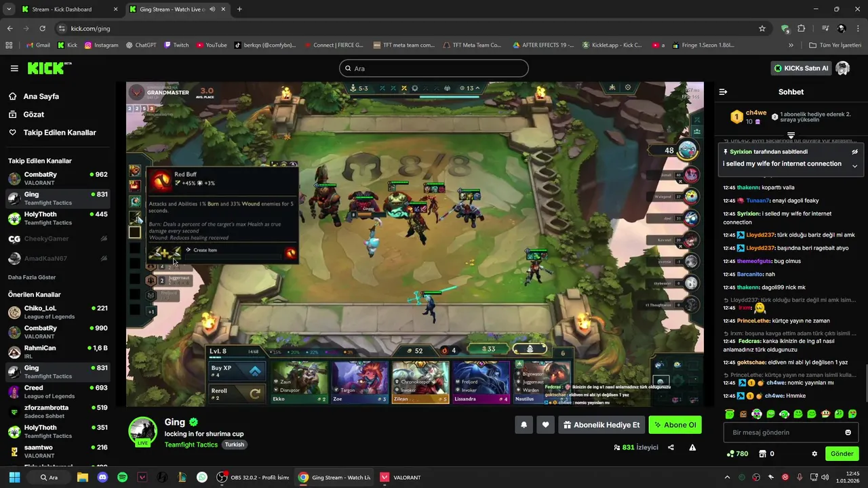This screenshot has width=868, height=488.
Task: Switch to Stream - Kick Dashboard tab
Action: pos(68,9)
